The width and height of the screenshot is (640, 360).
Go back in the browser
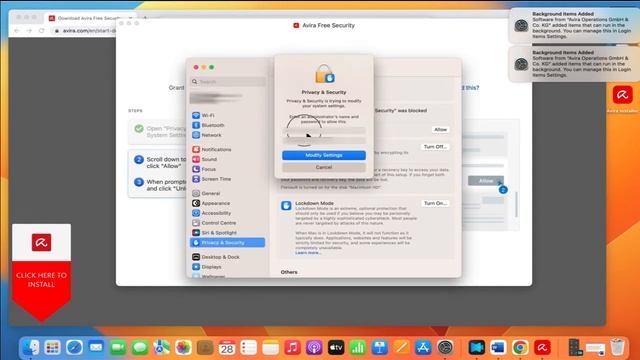(x=17, y=31)
